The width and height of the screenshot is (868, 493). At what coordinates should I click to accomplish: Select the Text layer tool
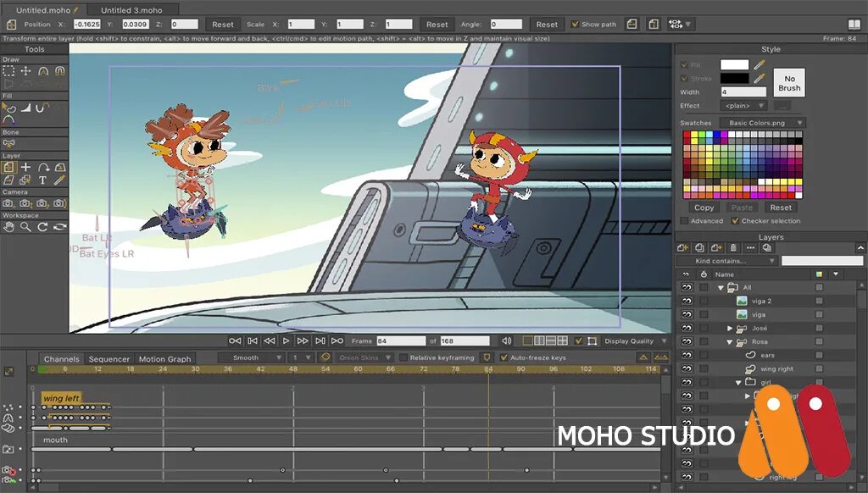[42, 180]
